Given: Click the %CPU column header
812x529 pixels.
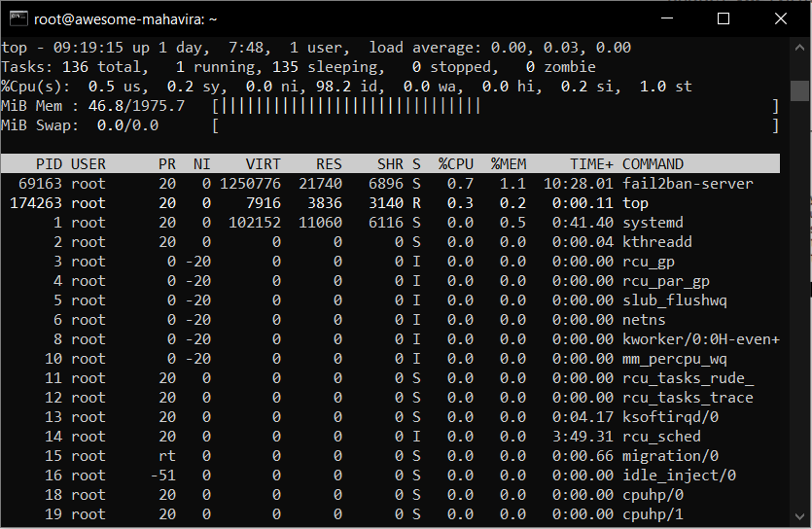Looking at the screenshot, I should [456, 164].
